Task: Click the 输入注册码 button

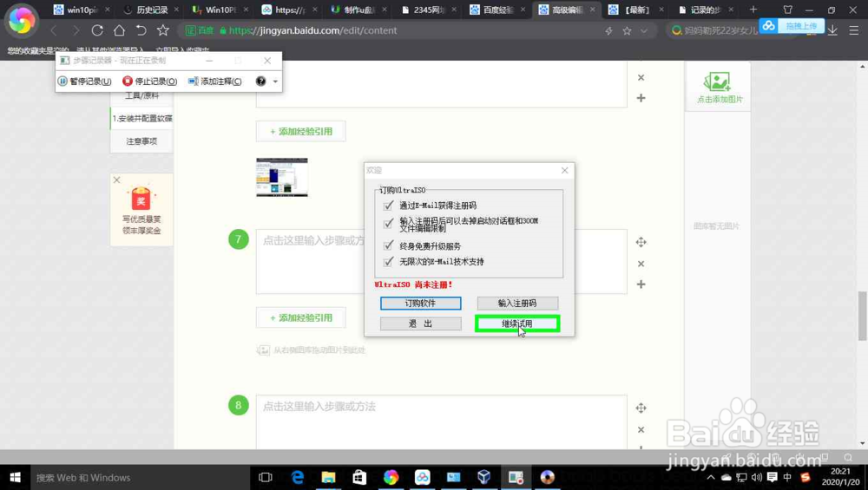Action: coord(517,303)
